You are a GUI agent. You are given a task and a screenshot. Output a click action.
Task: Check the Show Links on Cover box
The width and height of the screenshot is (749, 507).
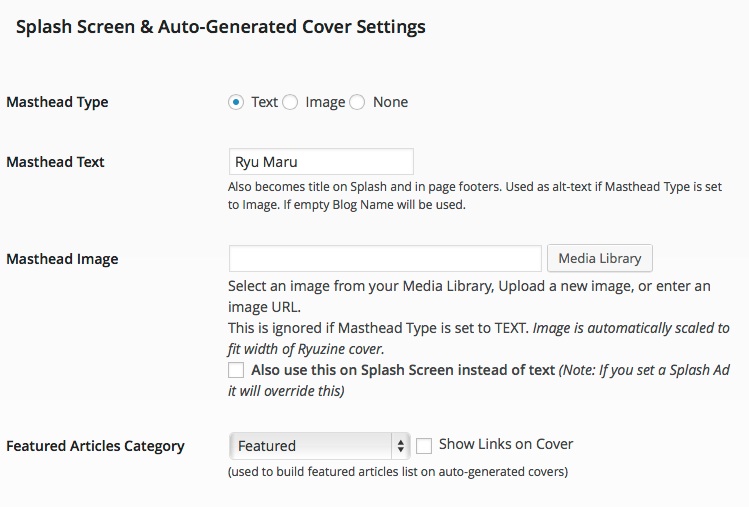424,445
